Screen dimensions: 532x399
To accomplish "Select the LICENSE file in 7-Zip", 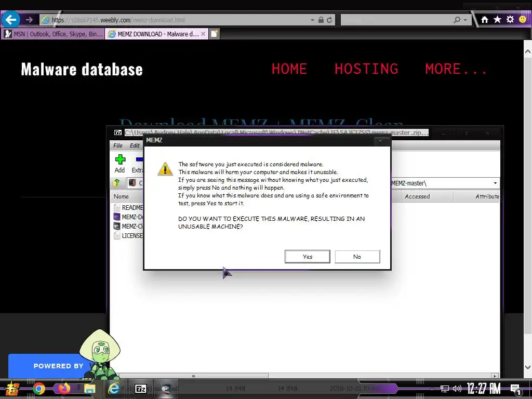I will coord(128,235).
